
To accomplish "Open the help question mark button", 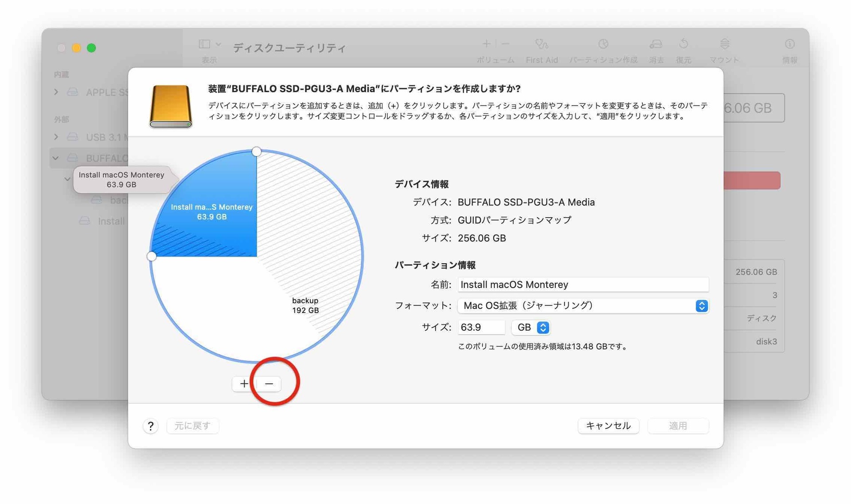I will [x=151, y=426].
